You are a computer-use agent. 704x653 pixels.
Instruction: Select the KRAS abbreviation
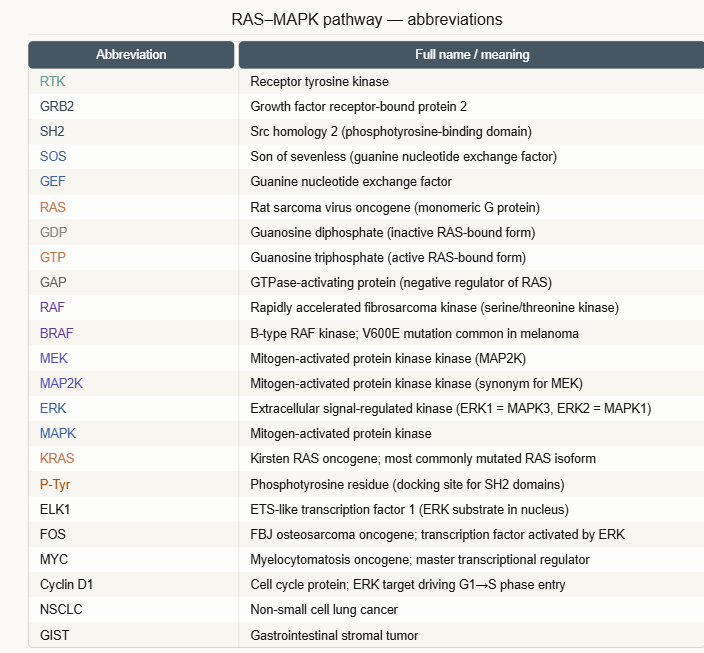click(x=57, y=458)
